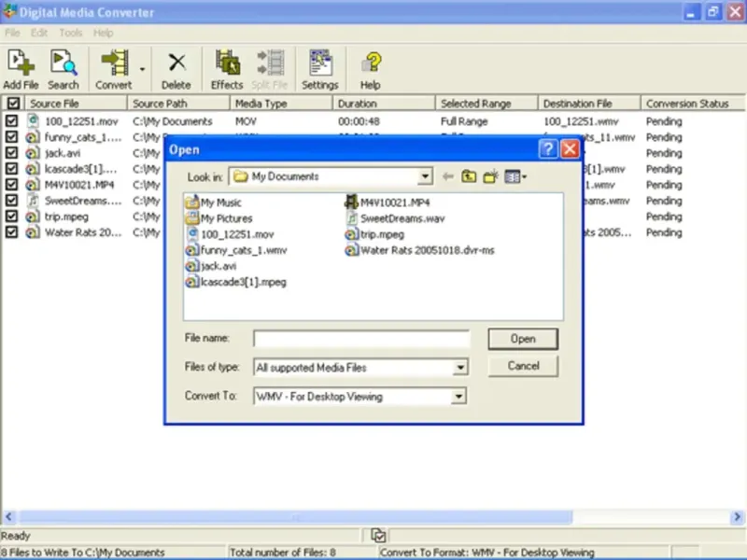Expand the Convert To format dropdown

coord(458,396)
